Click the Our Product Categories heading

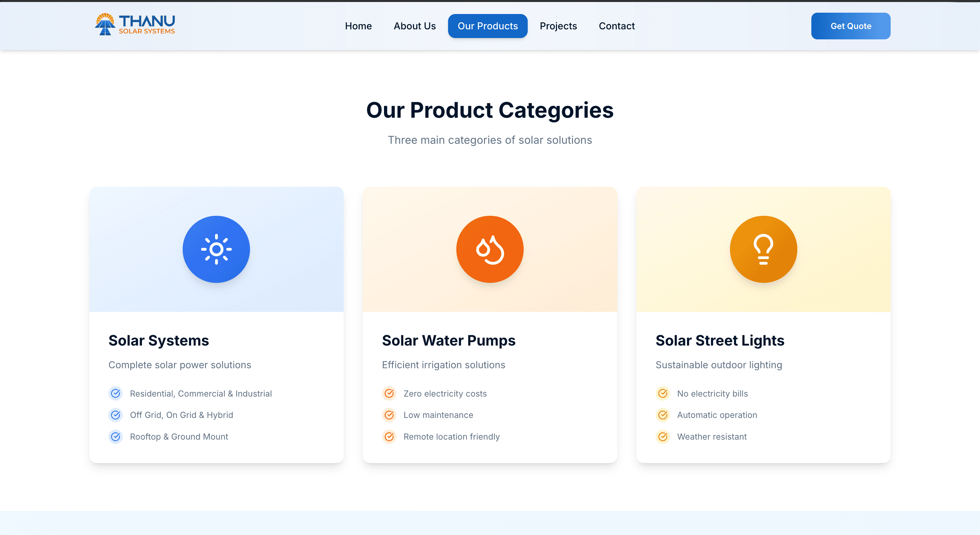pyautogui.click(x=490, y=110)
